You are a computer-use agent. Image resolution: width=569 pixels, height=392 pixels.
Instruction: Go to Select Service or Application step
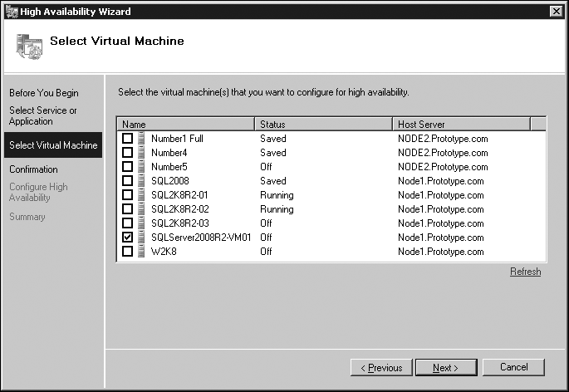click(x=43, y=115)
